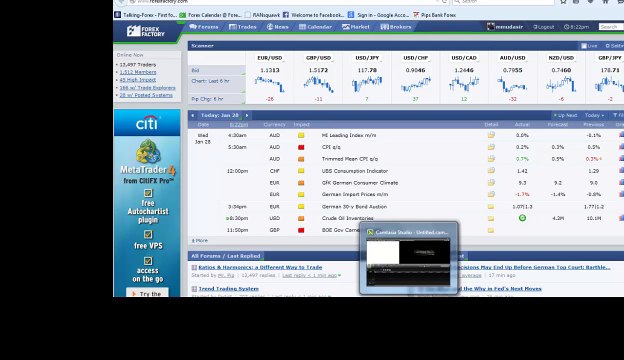Open the Forex Factory logo homepage
Image resolution: width=624 pixels, height=360 pixels.
pos(145,31)
